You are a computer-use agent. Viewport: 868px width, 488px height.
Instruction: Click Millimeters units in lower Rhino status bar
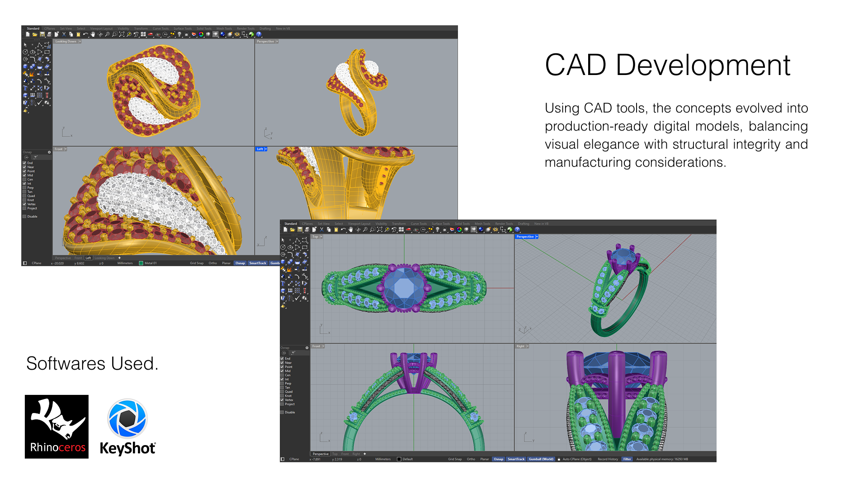(x=383, y=459)
